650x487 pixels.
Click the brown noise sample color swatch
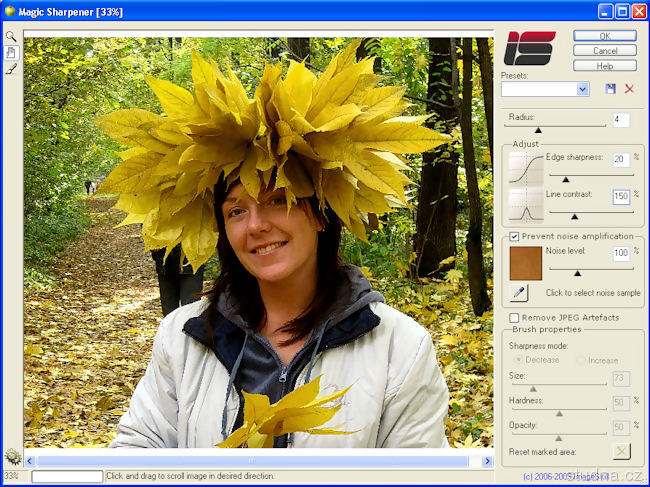coord(525,263)
